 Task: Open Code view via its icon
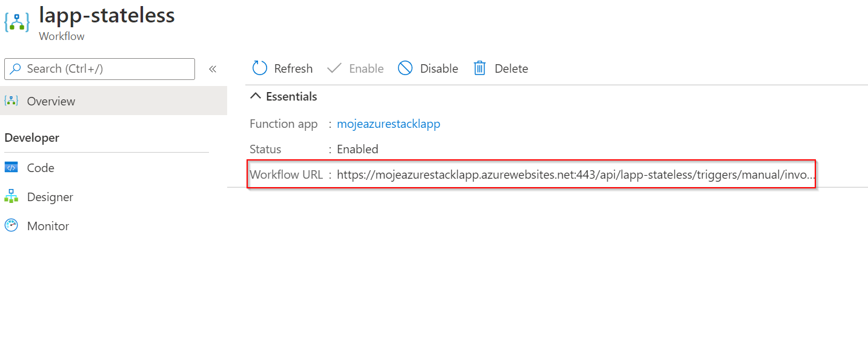12,168
